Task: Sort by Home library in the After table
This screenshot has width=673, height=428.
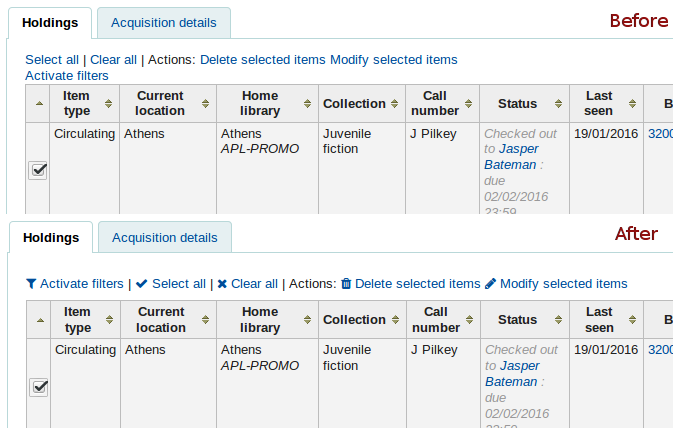Action: (260, 320)
